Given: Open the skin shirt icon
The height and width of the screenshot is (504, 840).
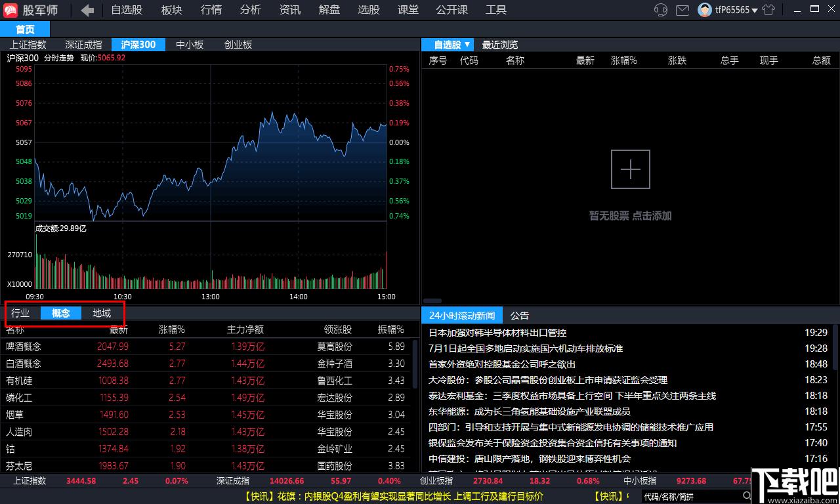Looking at the screenshot, I should [x=769, y=10].
